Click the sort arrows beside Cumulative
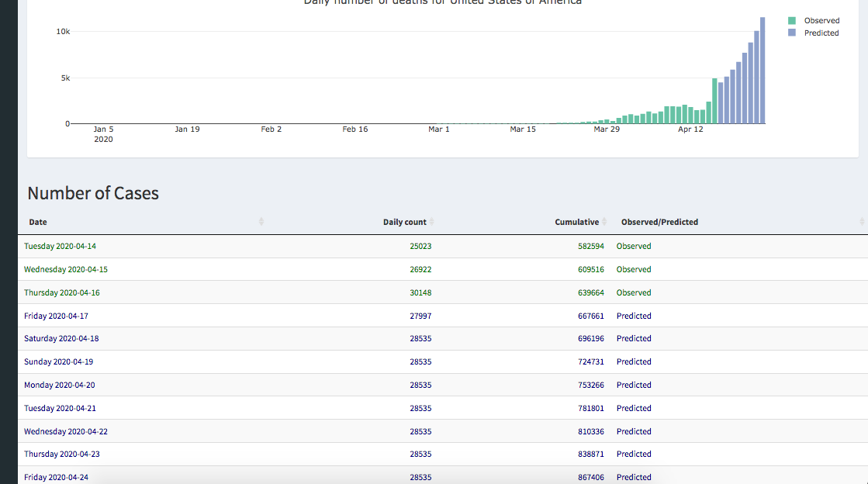 (604, 222)
